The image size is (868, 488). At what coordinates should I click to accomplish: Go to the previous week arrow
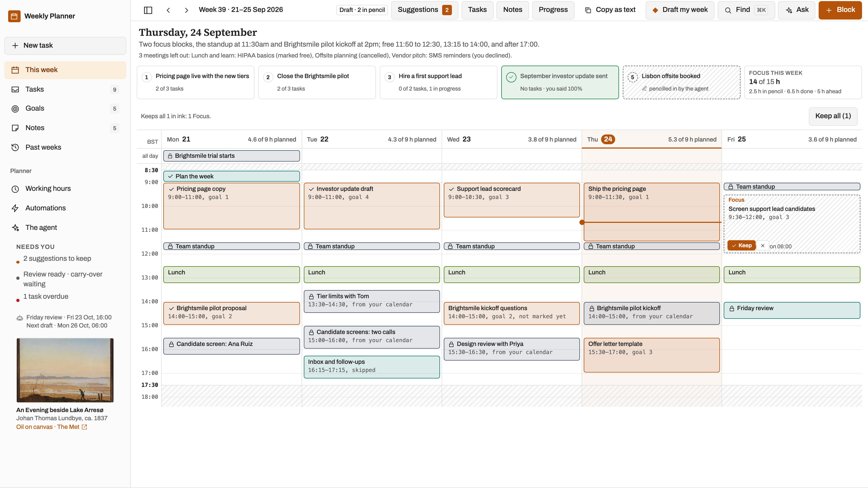(x=168, y=10)
